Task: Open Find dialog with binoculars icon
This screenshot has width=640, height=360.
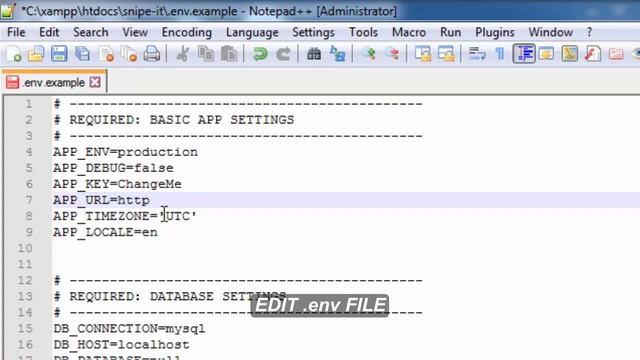Action: click(x=314, y=54)
